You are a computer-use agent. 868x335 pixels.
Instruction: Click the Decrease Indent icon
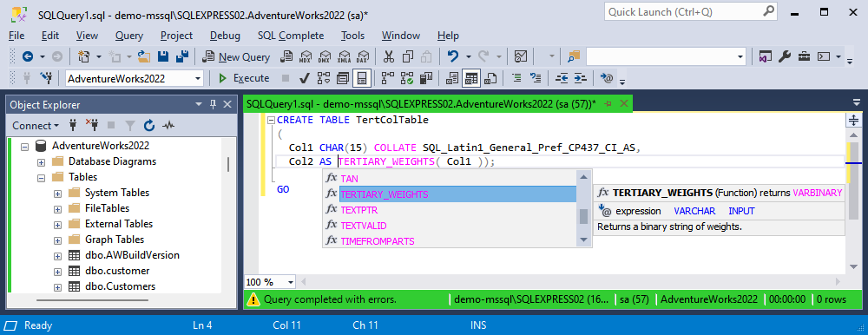tap(562, 78)
